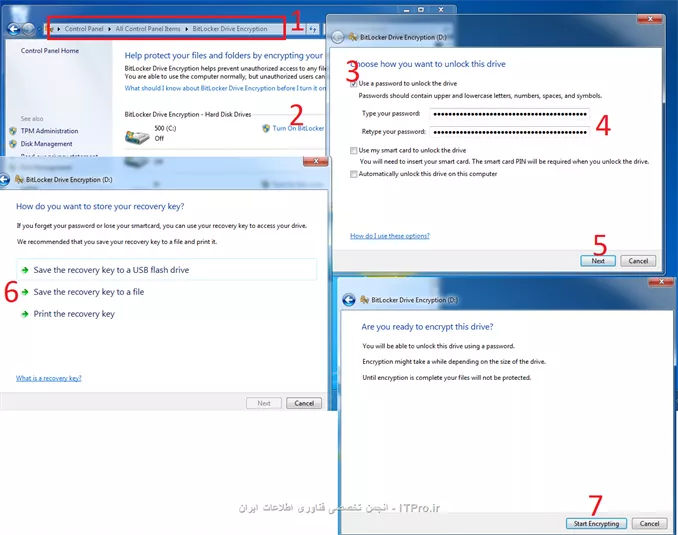Click the Forward arrow in Control Panel window

[x=29, y=29]
